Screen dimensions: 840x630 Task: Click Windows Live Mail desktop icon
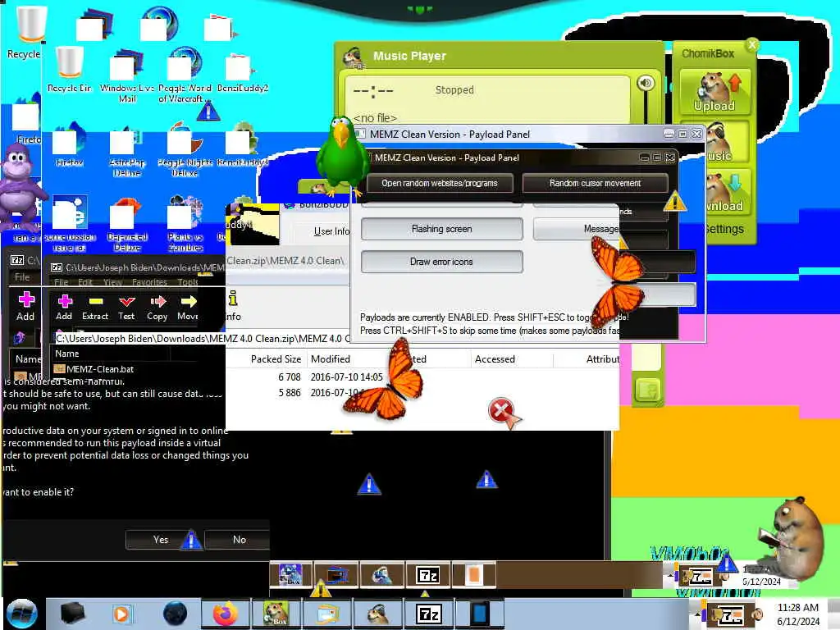point(126,75)
